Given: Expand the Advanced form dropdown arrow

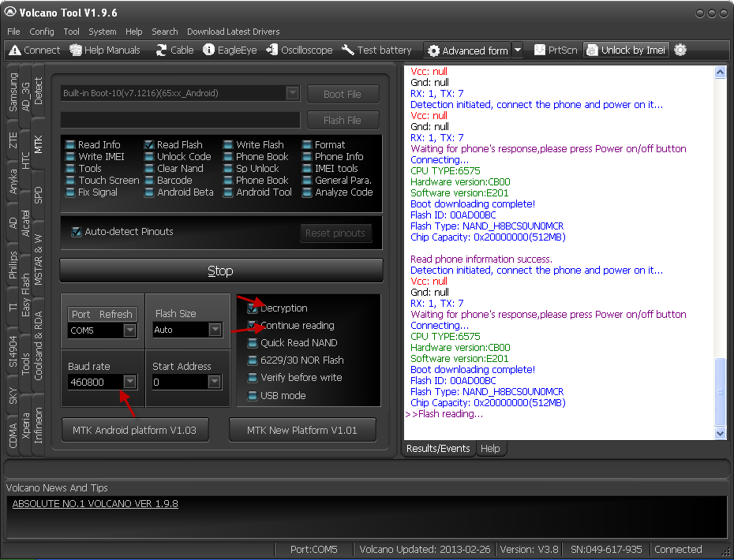Looking at the screenshot, I should pyautogui.click(x=517, y=50).
